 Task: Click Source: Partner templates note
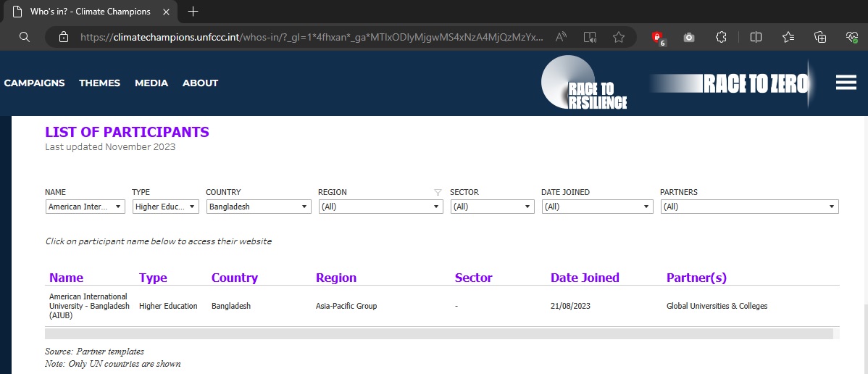[95, 352]
